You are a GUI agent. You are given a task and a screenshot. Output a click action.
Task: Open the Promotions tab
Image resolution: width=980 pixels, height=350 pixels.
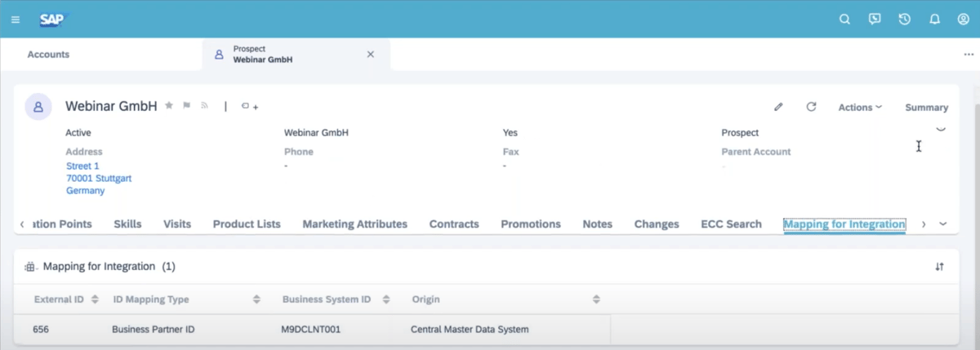(x=531, y=224)
